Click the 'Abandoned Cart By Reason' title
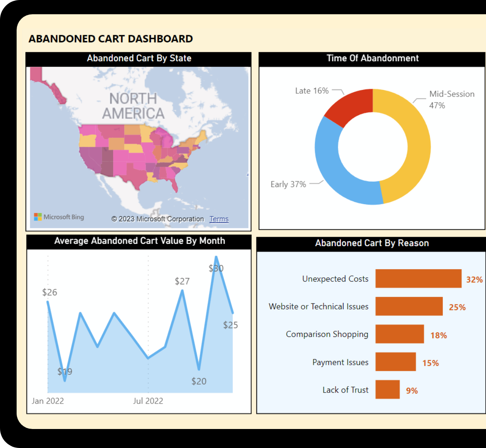 [372, 243]
